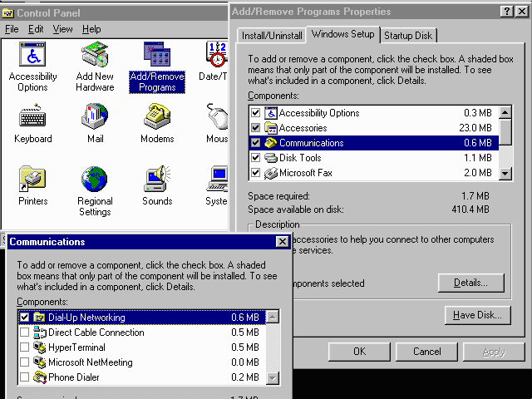Open the Printers folder icon
This screenshot has height=399, width=532.
coord(32,180)
